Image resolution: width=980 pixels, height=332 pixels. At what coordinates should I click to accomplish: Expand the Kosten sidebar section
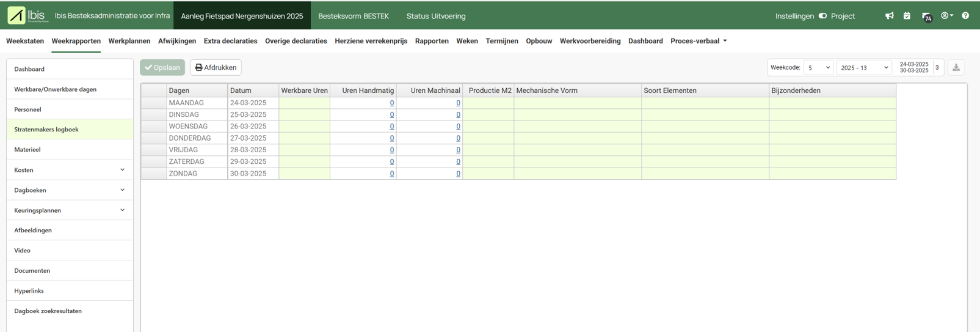pos(70,170)
